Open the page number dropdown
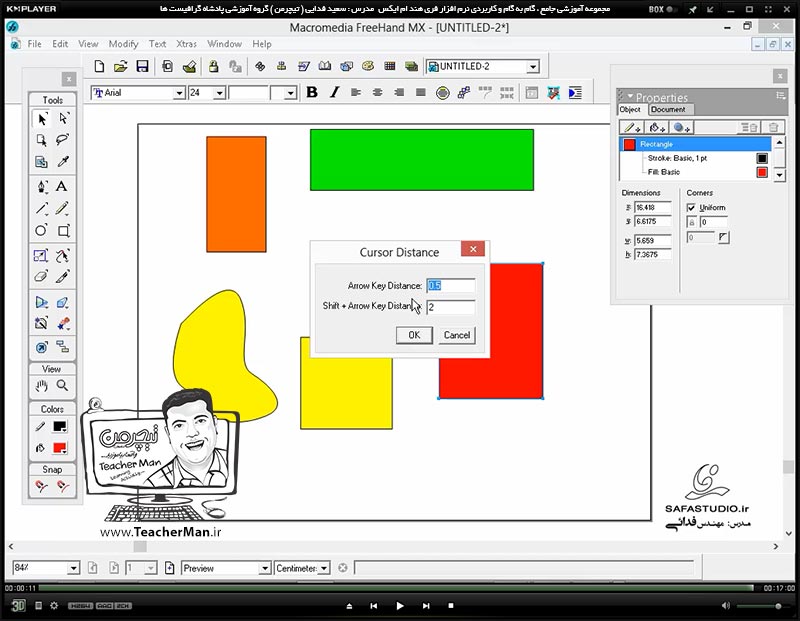Viewport: 800px width, 621px height. [151, 568]
